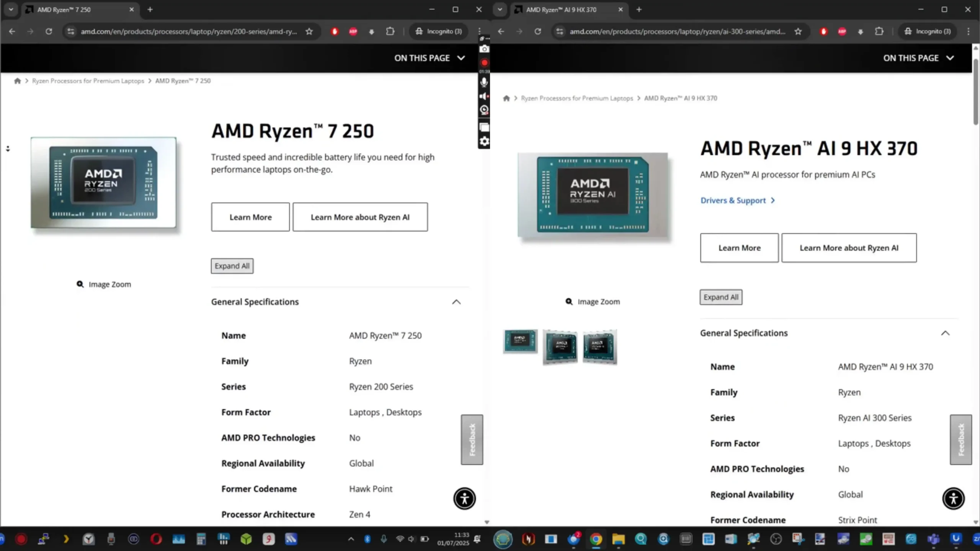Toggle the microphone in the recorder toolbar

(x=484, y=82)
